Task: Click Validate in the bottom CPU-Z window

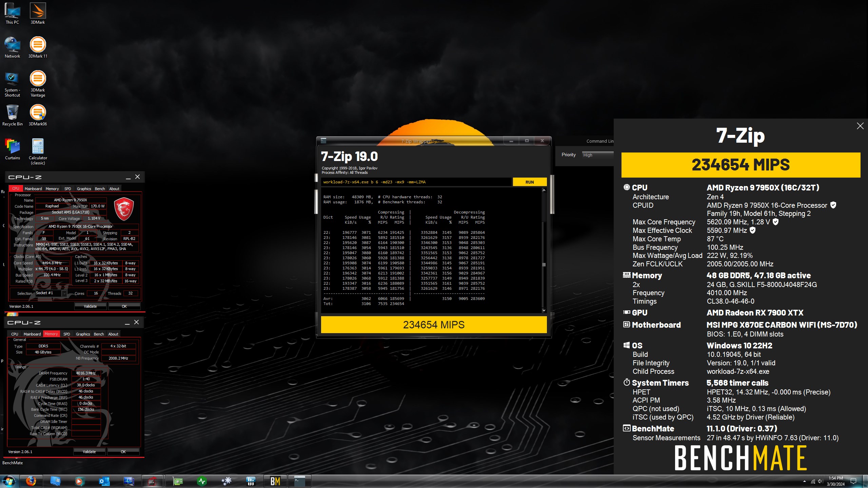Action: (x=89, y=452)
